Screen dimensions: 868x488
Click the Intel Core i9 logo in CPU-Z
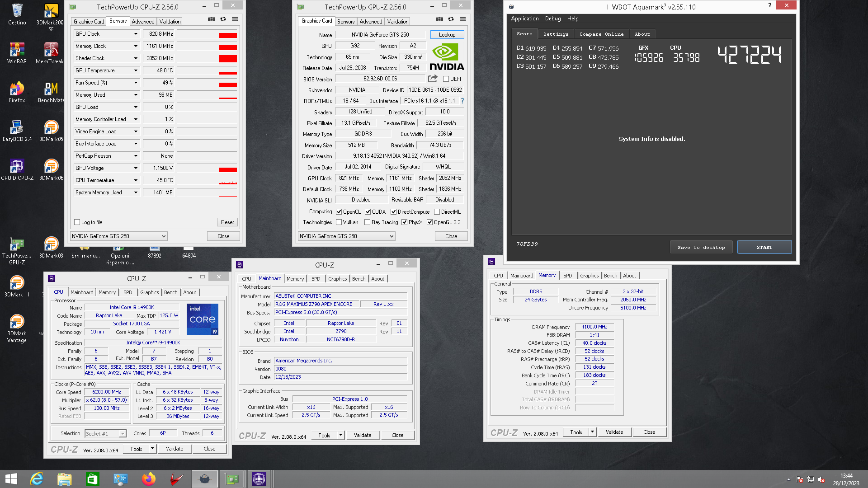[203, 319]
